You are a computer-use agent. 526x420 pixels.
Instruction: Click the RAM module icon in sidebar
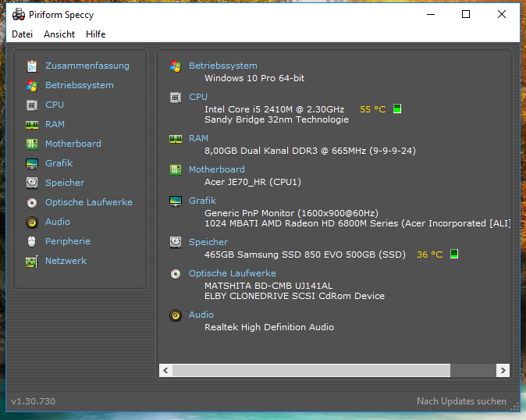[32, 125]
